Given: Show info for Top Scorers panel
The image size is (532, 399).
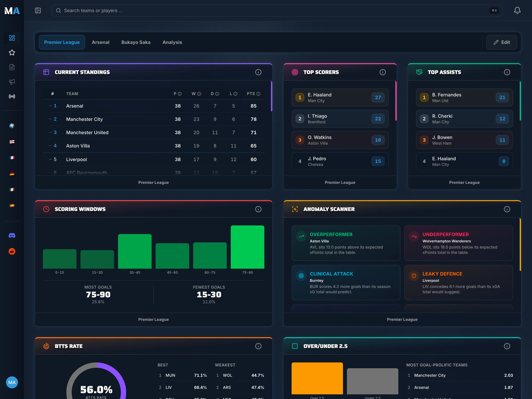Looking at the screenshot, I should click(382, 72).
